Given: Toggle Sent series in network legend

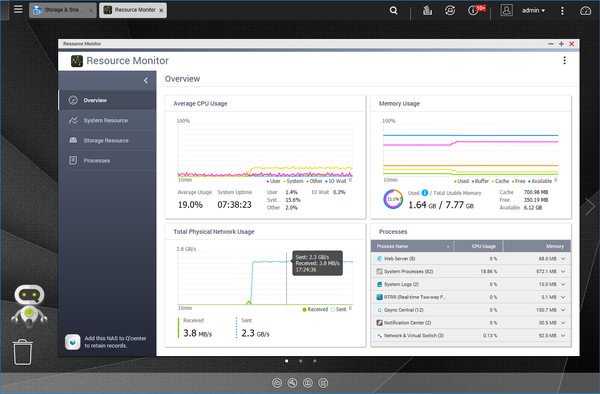Looking at the screenshot, I should [x=339, y=309].
